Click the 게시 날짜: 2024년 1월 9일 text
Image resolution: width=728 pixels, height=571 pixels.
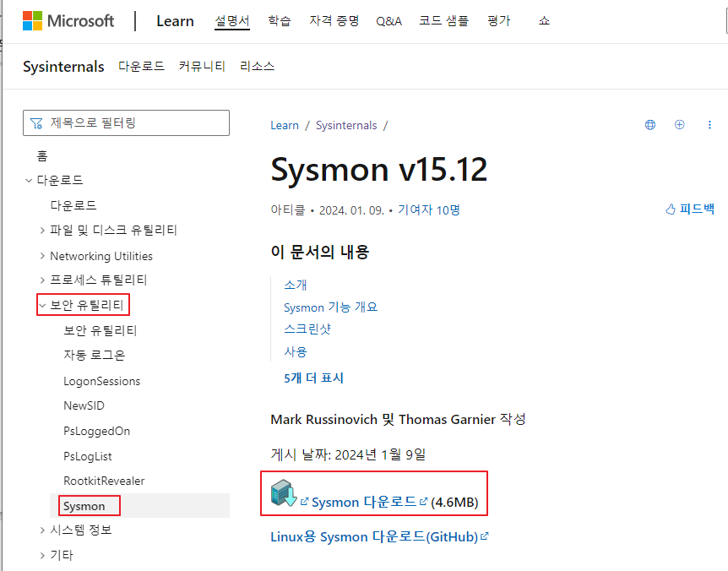(348, 454)
